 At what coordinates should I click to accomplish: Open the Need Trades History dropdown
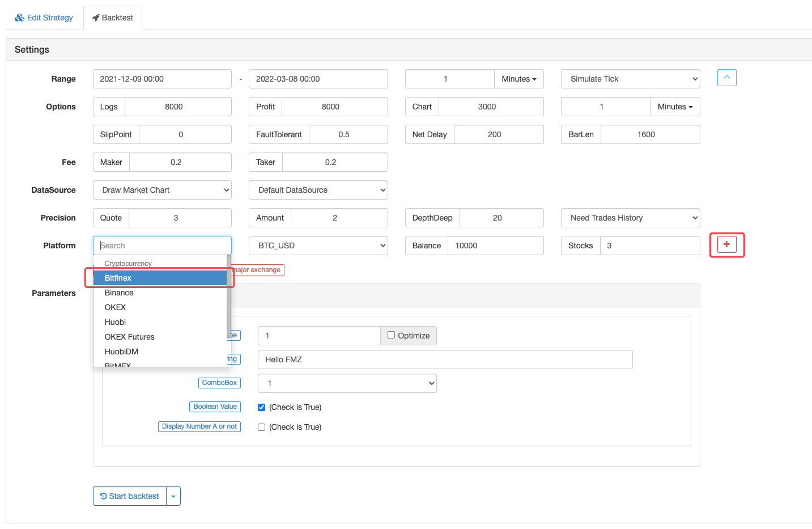(x=630, y=218)
